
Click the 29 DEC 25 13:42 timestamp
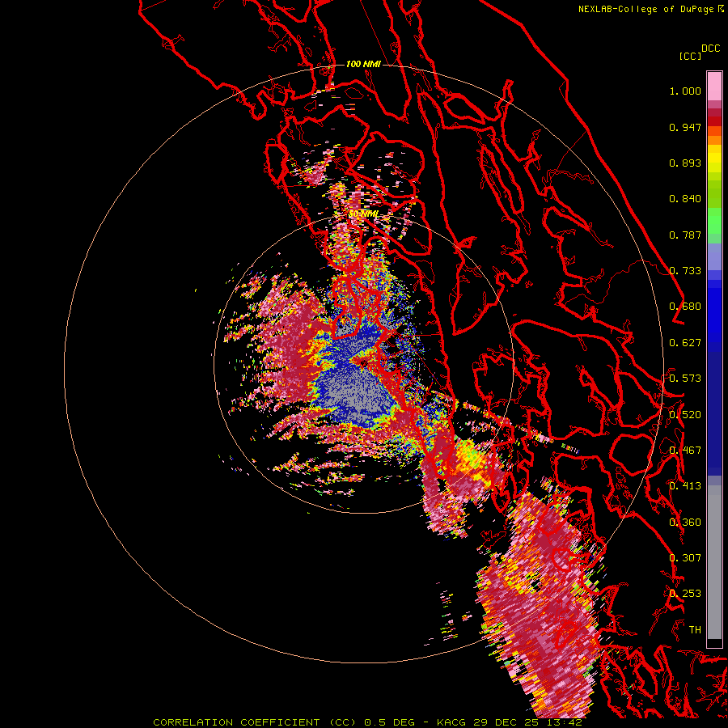(x=528, y=722)
